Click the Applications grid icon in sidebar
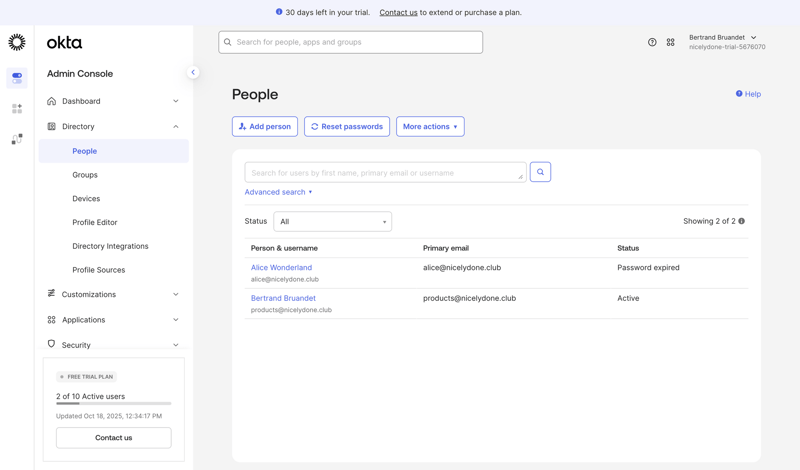This screenshot has height=470, width=800. pyautogui.click(x=52, y=319)
